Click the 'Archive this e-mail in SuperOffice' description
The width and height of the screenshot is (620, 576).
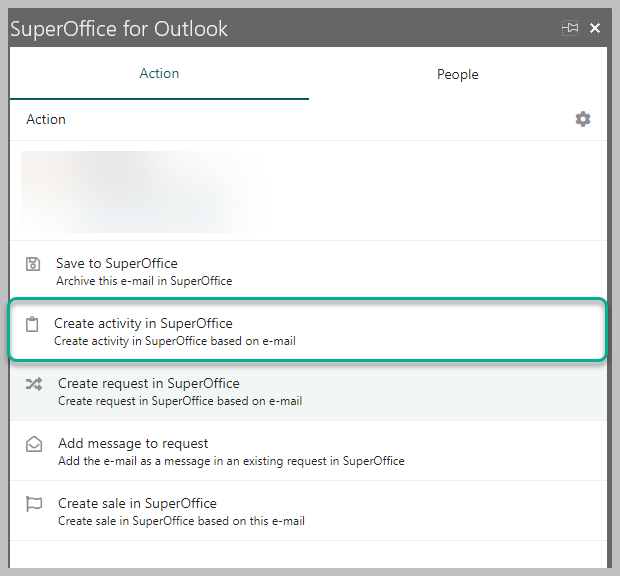[x=144, y=281]
